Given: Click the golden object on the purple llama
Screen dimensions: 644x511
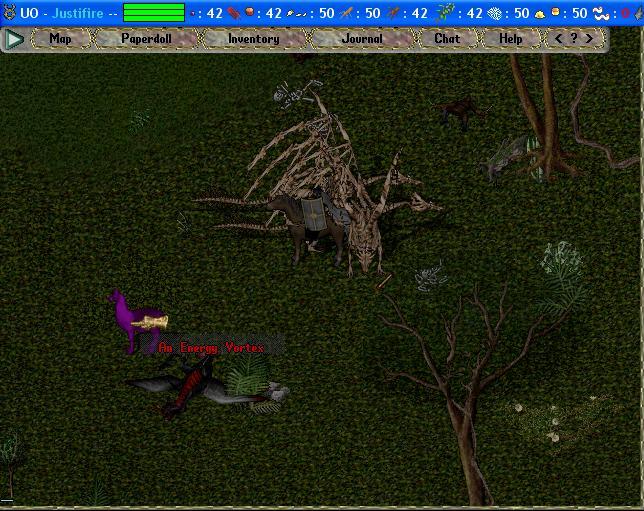Looking at the screenshot, I should pyautogui.click(x=150, y=322).
